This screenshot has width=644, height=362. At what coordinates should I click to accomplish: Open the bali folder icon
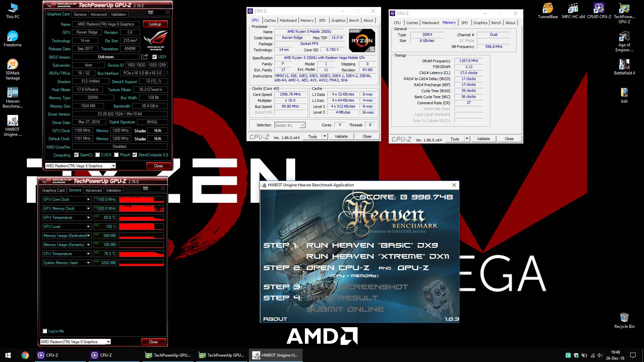[624, 95]
